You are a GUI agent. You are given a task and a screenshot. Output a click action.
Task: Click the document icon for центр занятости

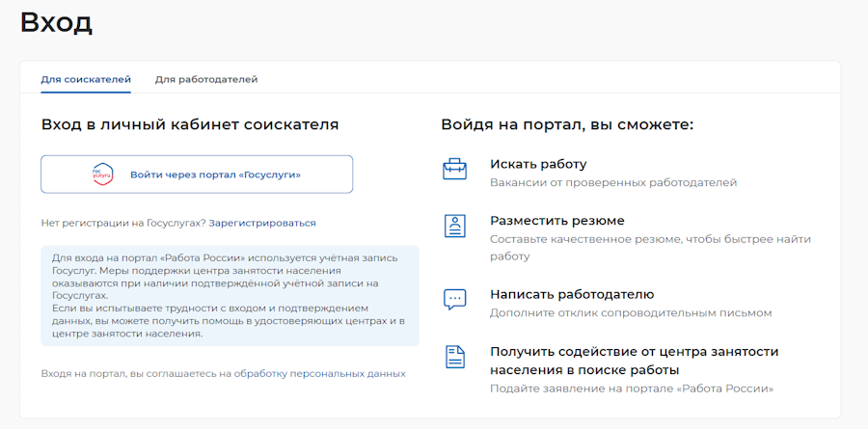pyautogui.click(x=454, y=357)
